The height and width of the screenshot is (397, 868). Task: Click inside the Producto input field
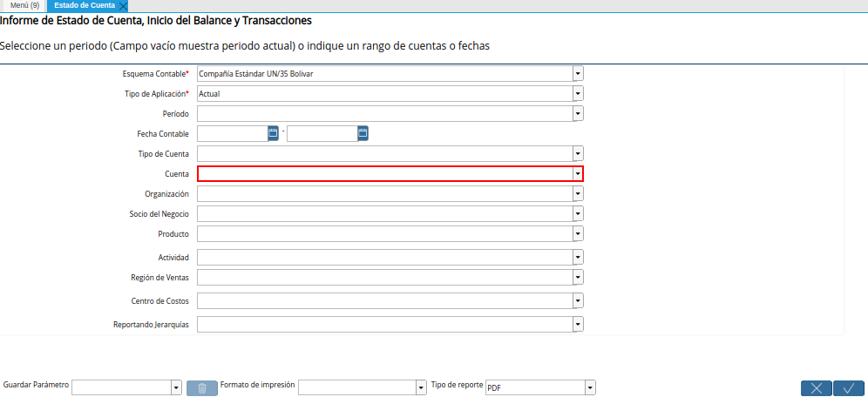[385, 234]
